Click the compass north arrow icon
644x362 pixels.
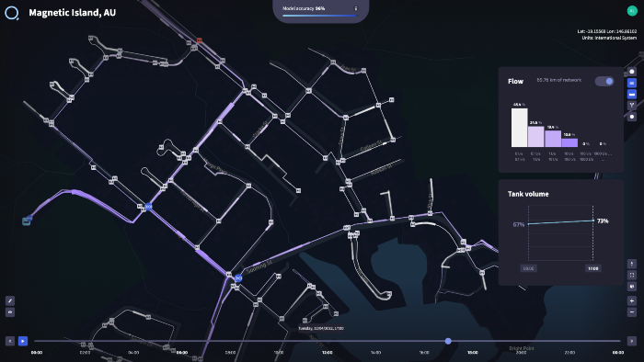[x=632, y=263]
